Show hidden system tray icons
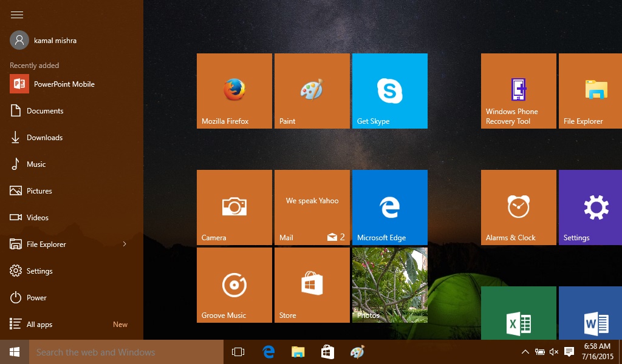The image size is (622, 364). point(525,352)
